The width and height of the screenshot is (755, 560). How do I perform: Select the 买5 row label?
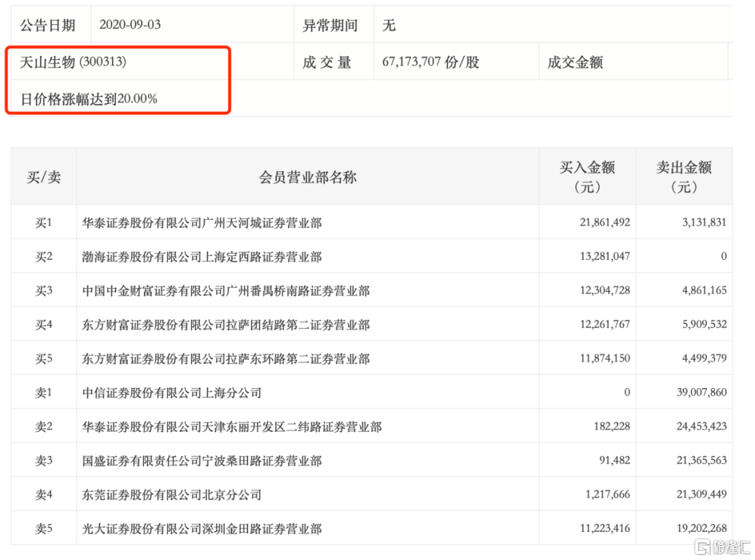click(44, 359)
